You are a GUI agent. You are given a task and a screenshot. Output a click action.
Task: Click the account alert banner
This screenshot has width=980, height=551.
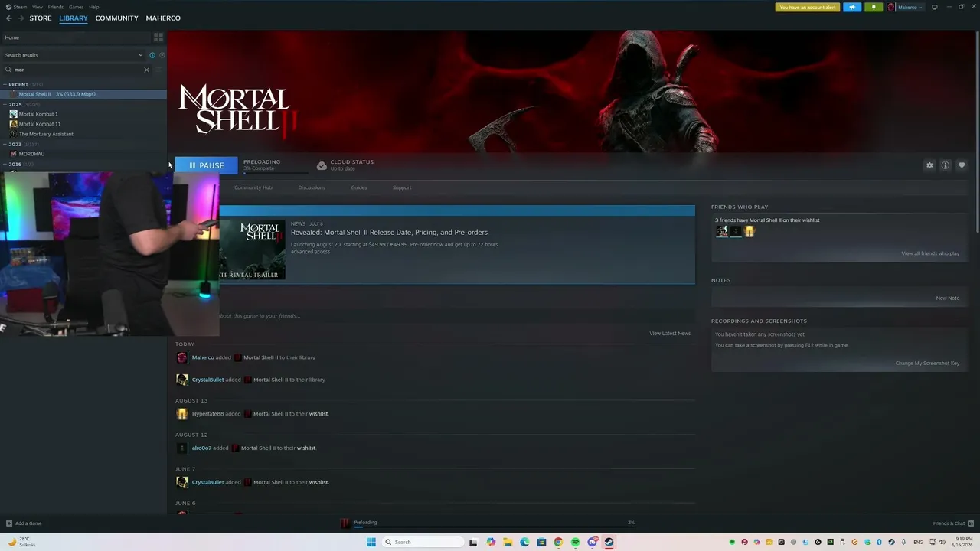pos(808,8)
